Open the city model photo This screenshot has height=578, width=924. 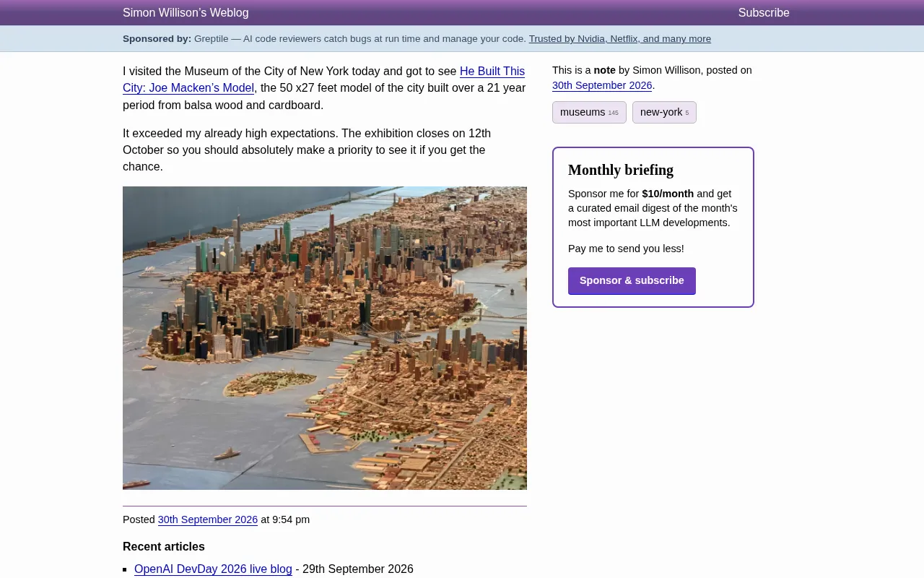pyautogui.click(x=325, y=338)
